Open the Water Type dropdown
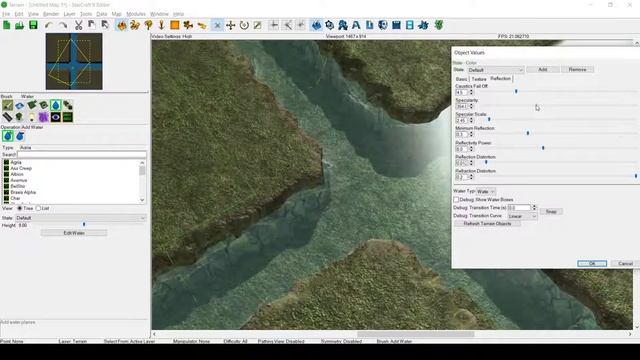This screenshot has height=360, width=640. click(x=486, y=191)
